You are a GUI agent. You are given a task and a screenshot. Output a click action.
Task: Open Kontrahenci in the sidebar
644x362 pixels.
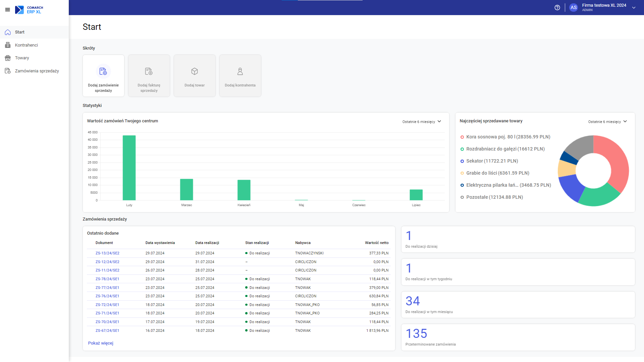(x=34, y=45)
